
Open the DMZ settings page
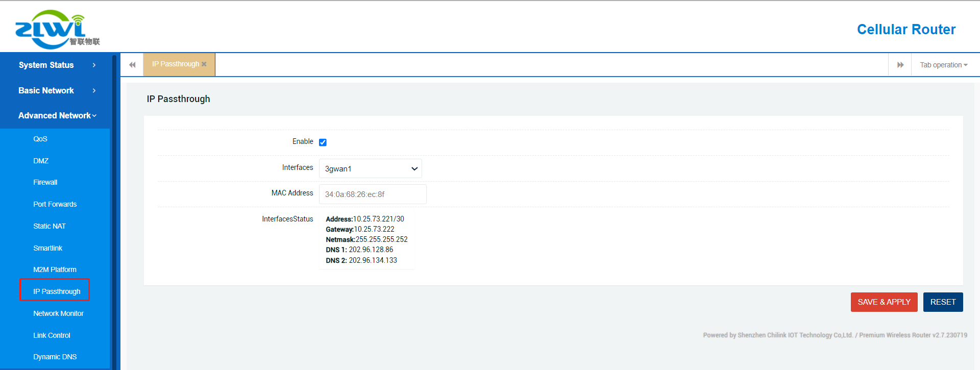pyautogui.click(x=41, y=161)
